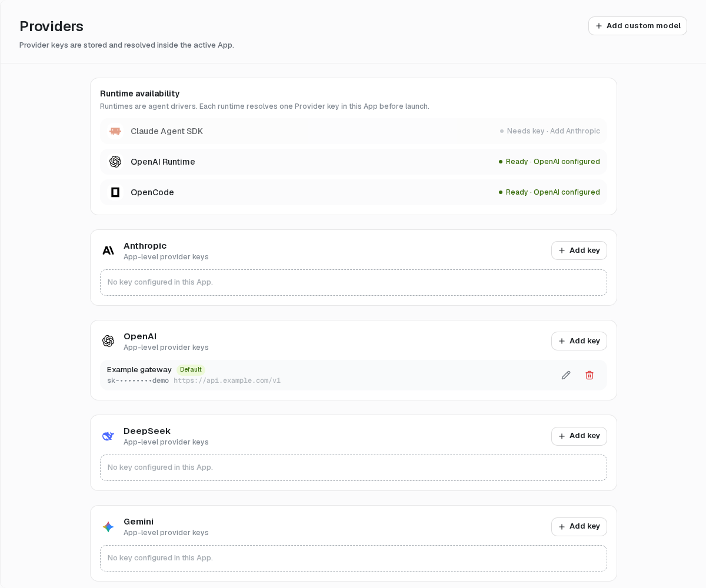
Task: Click the OpenAI provider title
Action: [x=140, y=336]
